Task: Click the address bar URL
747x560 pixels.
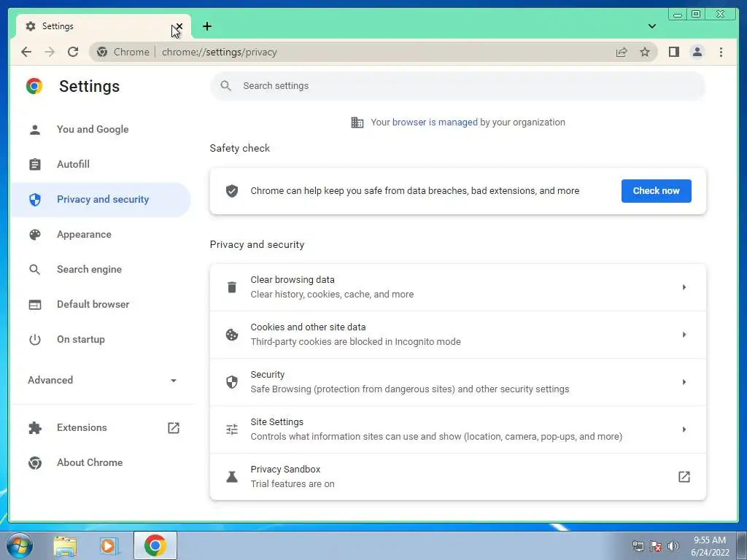Action: pyautogui.click(x=219, y=52)
